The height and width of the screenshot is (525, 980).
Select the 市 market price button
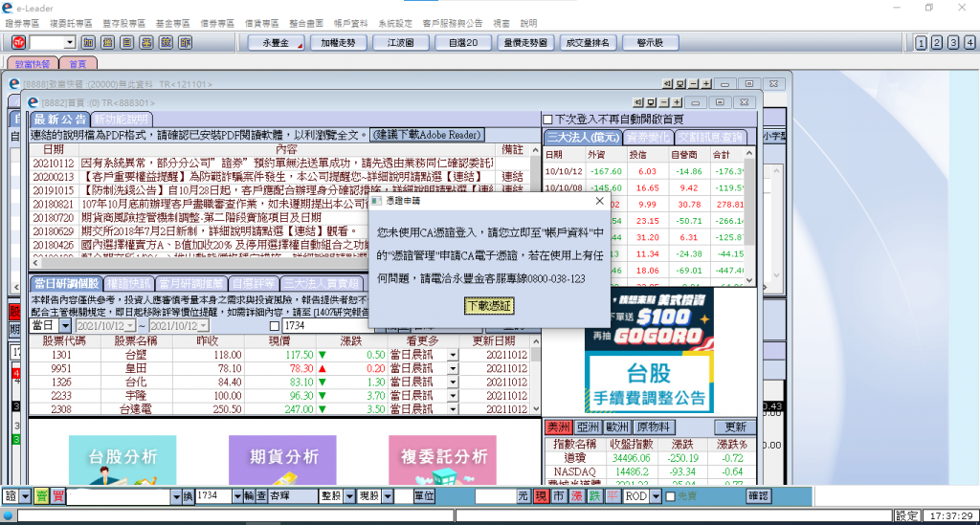coord(558,496)
